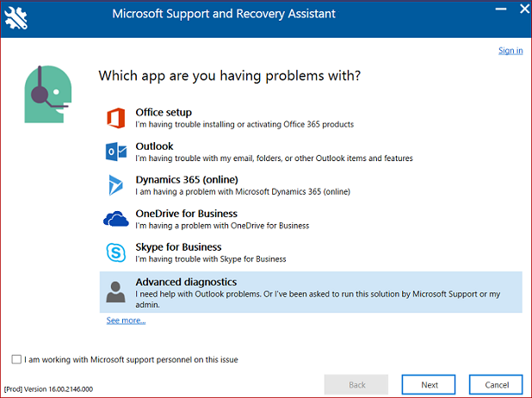
Task: Select Skype for Business option title
Action: click(x=178, y=247)
